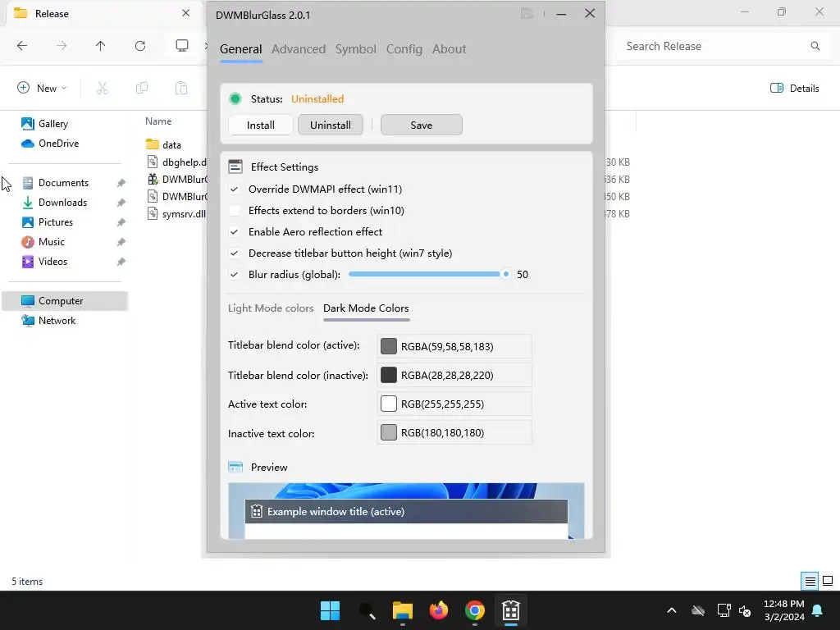This screenshot has height=630, width=840.
Task: Click the save icon in DWMBlurGlass titlebar
Action: [527, 14]
